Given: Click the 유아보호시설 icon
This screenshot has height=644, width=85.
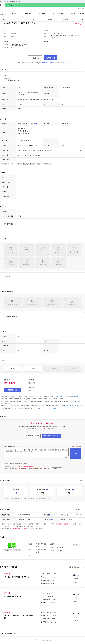Looking at the screenshot, I should pos(42,263).
